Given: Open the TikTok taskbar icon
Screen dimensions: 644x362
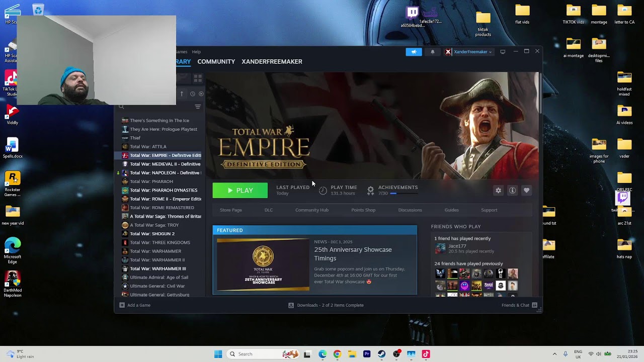Looking at the screenshot, I should point(426,354).
